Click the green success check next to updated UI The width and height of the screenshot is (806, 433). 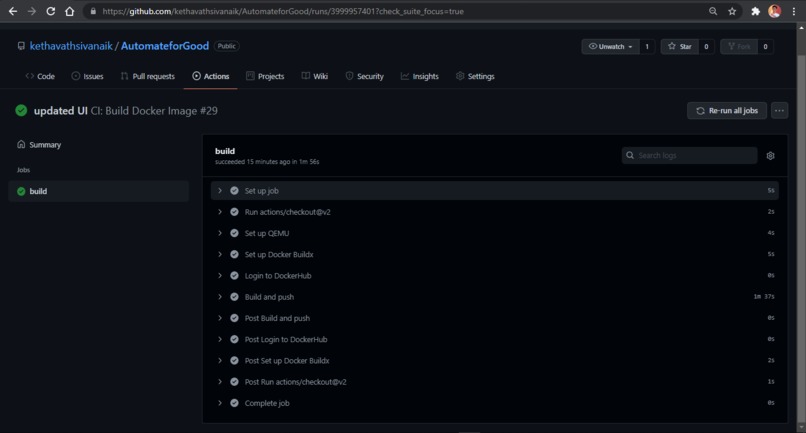tap(21, 111)
